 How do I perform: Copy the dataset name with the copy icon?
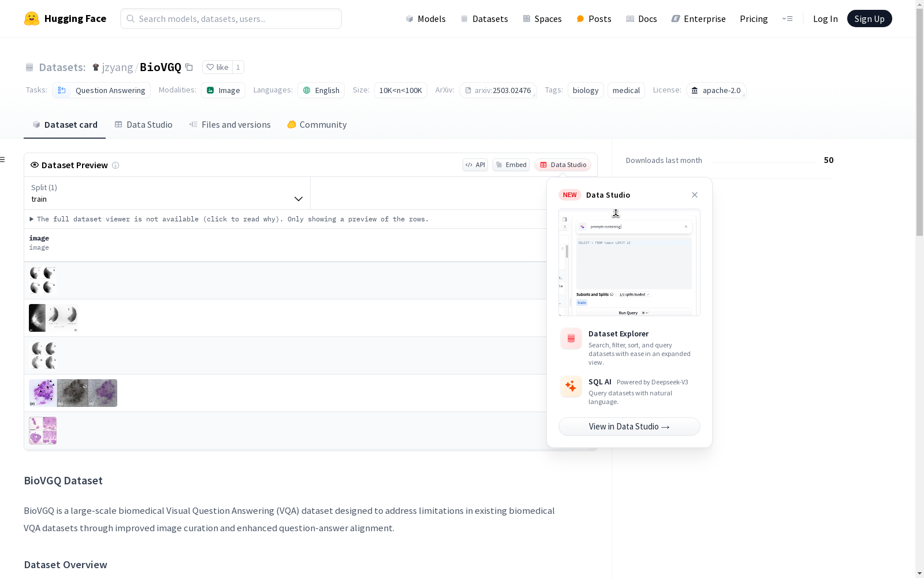pos(189,67)
